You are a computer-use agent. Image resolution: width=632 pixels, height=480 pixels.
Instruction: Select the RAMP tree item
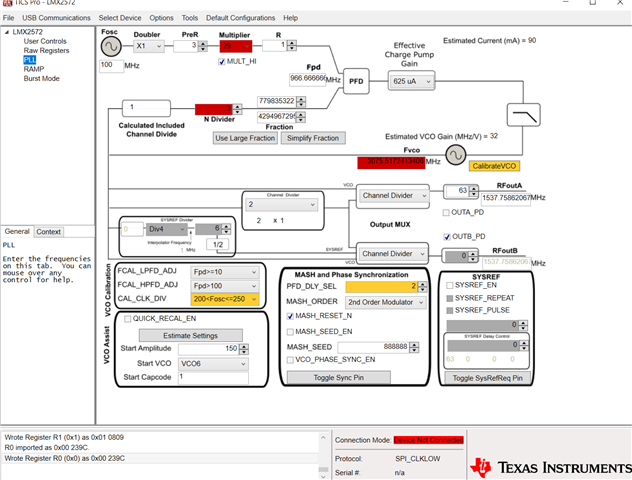click(x=34, y=69)
